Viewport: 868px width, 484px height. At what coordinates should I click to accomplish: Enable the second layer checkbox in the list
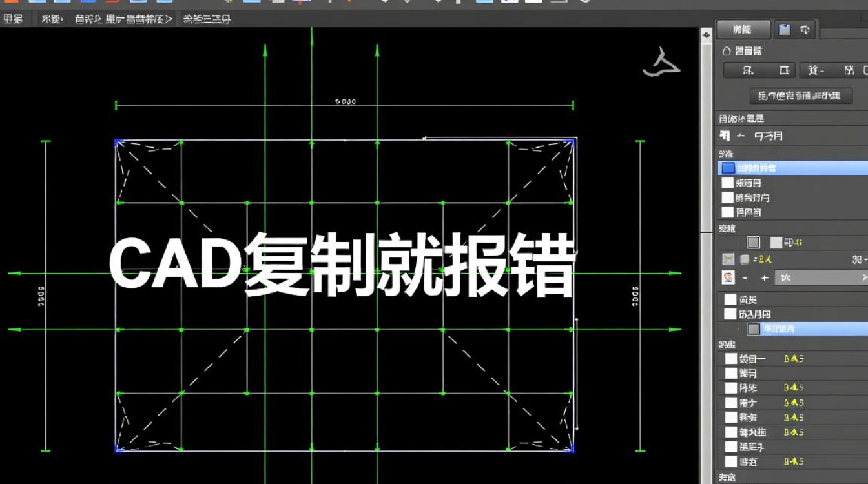[x=727, y=183]
